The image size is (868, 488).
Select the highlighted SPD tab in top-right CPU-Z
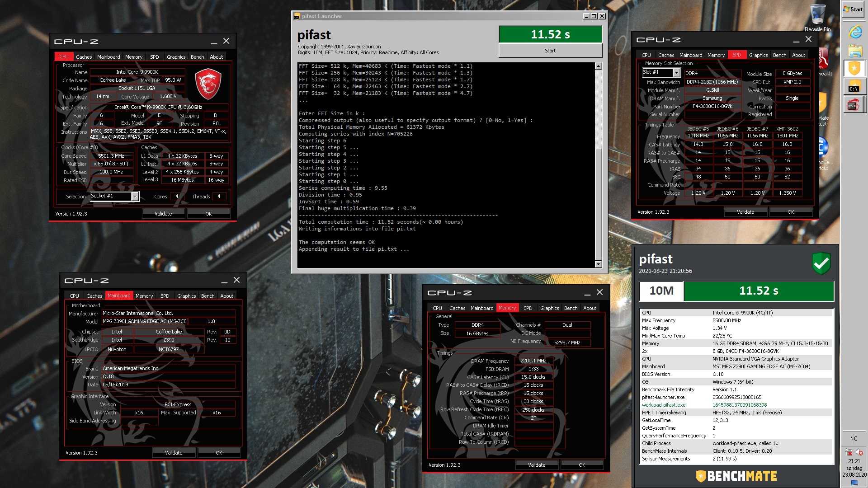click(737, 55)
